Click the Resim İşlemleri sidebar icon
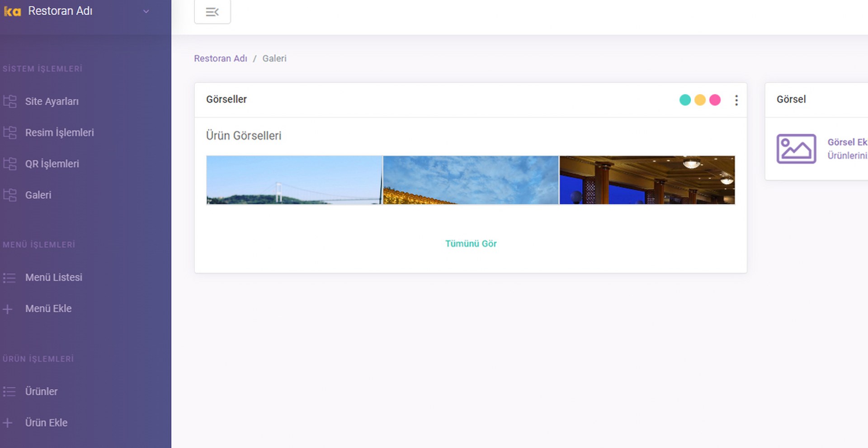Viewport: 868px width, 448px height. (x=10, y=133)
